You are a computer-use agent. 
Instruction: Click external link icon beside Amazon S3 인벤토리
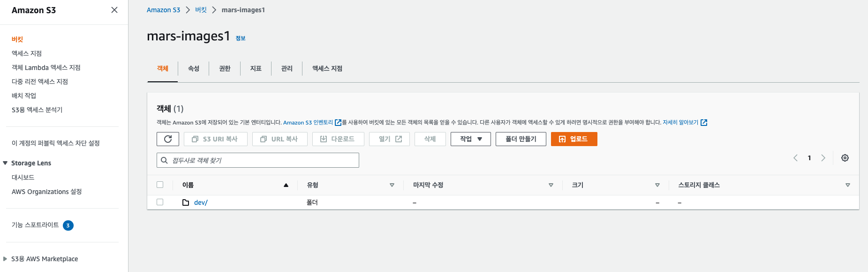tap(338, 123)
